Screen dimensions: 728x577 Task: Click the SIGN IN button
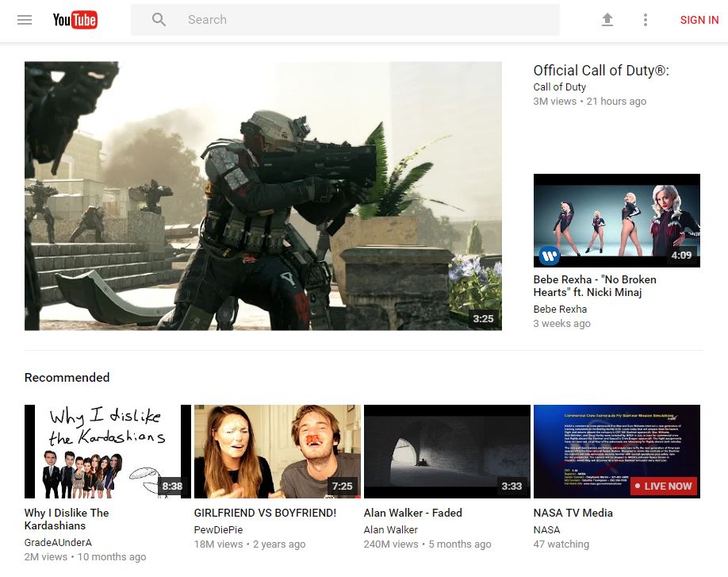tap(699, 20)
